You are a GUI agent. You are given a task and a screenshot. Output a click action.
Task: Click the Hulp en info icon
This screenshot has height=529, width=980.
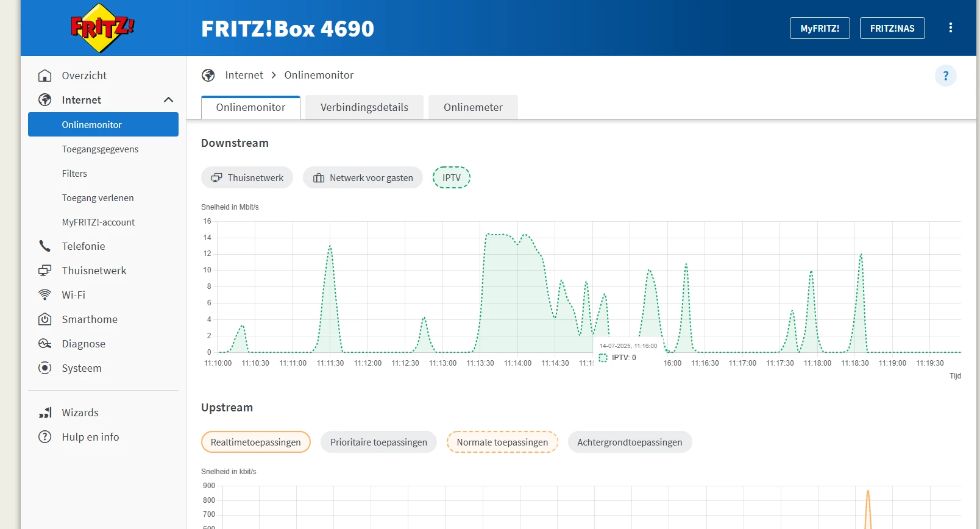coord(44,437)
